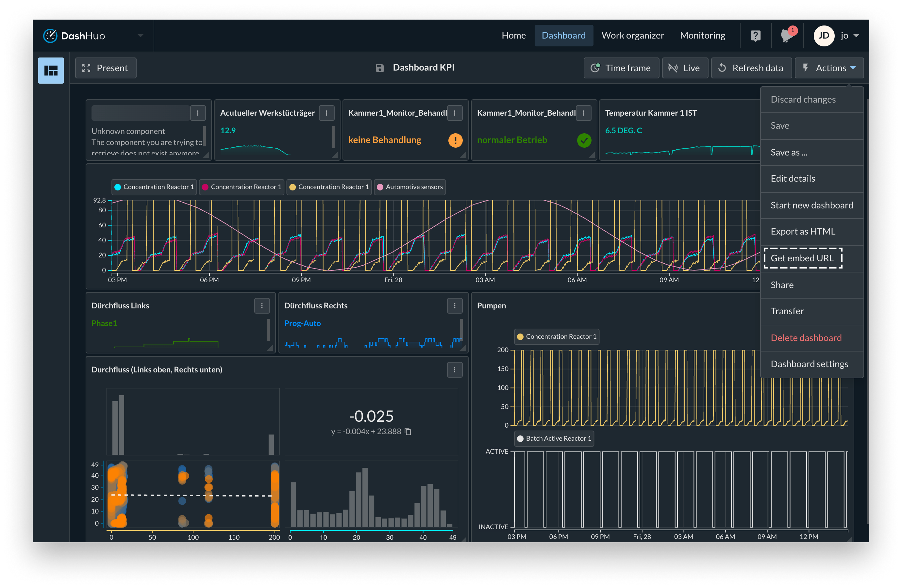
Task: Toggle Automotive sensors legend series
Action: 410,187
